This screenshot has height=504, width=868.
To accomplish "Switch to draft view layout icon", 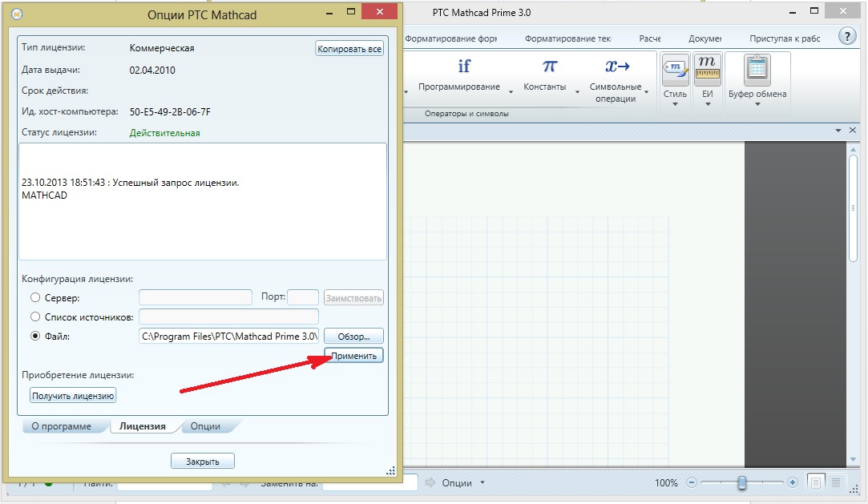I will (x=836, y=482).
